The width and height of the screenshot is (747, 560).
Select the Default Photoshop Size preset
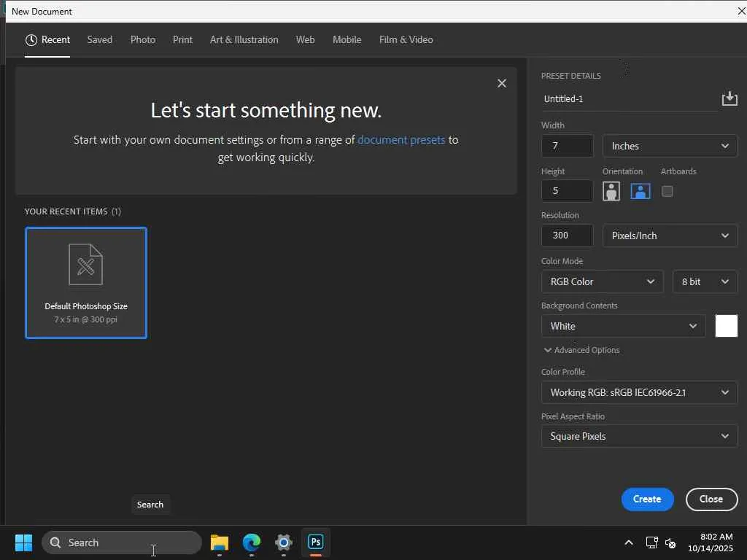point(86,283)
